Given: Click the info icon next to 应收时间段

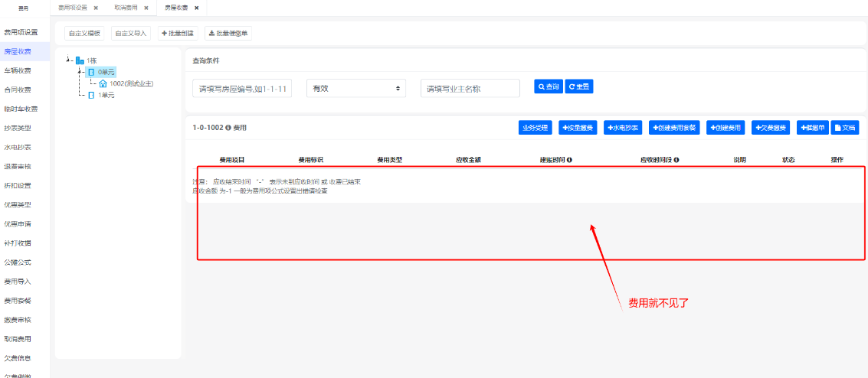Looking at the screenshot, I should point(676,160).
